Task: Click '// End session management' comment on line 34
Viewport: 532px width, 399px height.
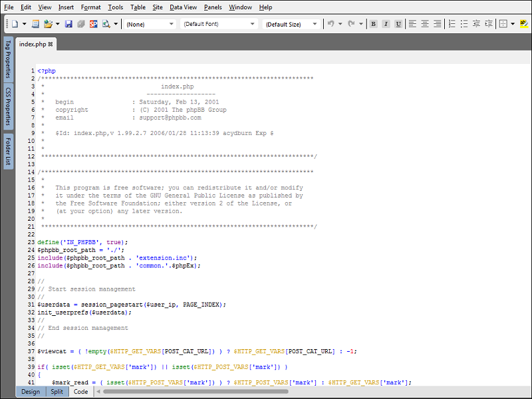Action: (82, 328)
